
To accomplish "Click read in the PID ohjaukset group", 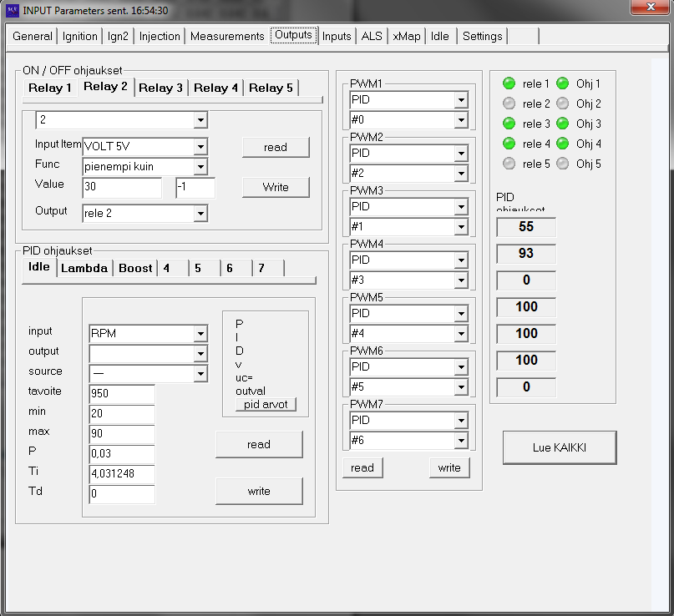I will (259, 444).
